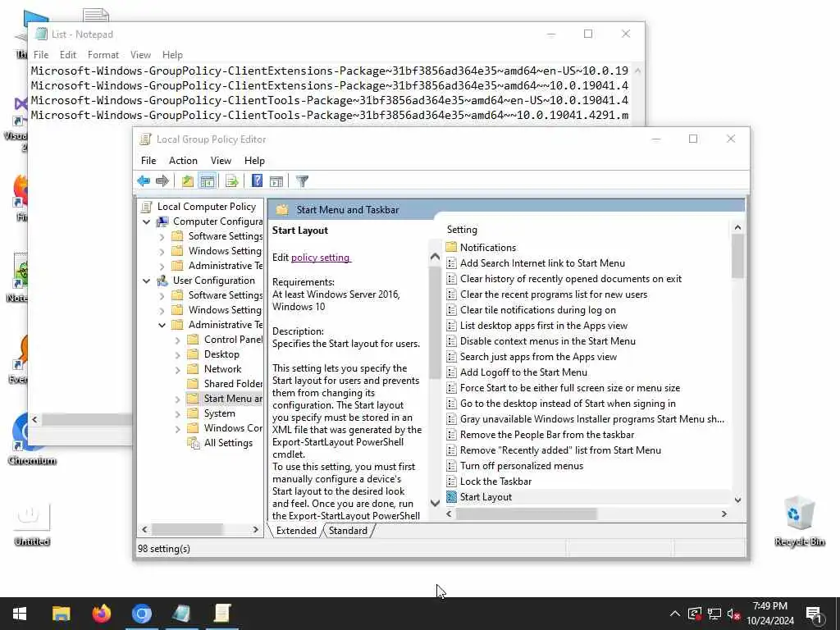The height and width of the screenshot is (630, 840).
Task: Collapse the User Configuration node
Action: click(146, 281)
